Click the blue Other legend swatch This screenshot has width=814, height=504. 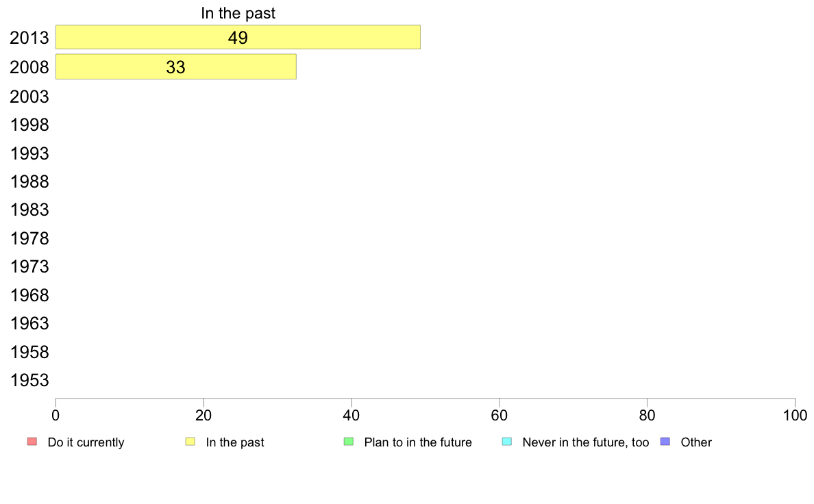coord(665,442)
